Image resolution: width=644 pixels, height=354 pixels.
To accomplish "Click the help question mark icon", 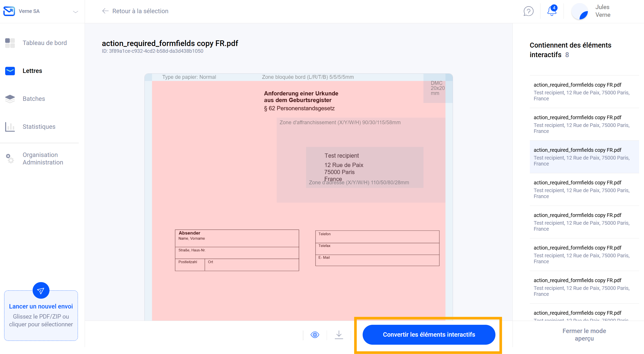I will coord(528,11).
